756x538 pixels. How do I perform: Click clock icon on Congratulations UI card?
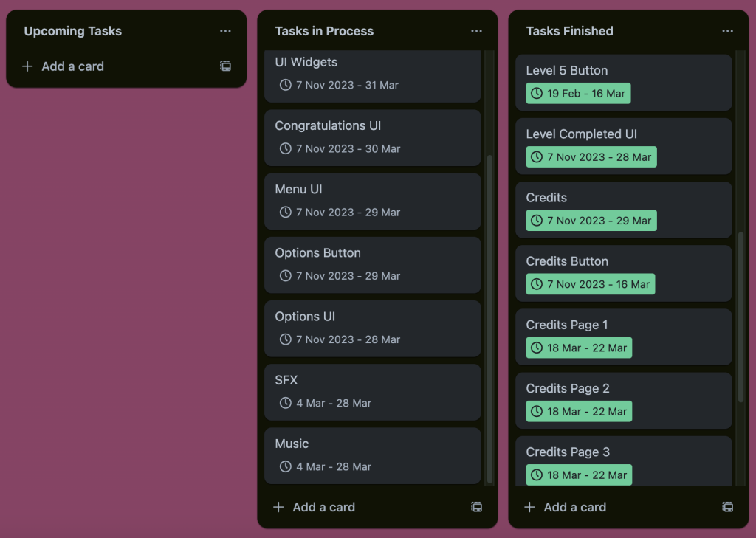pyautogui.click(x=286, y=148)
